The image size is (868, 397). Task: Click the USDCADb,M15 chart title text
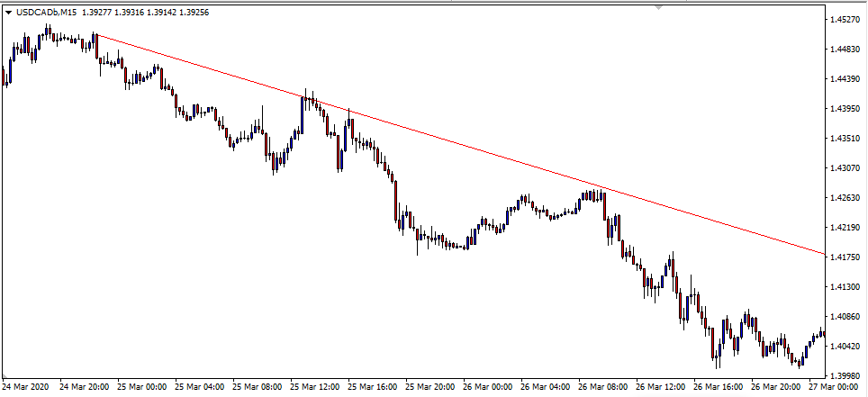tap(47, 13)
